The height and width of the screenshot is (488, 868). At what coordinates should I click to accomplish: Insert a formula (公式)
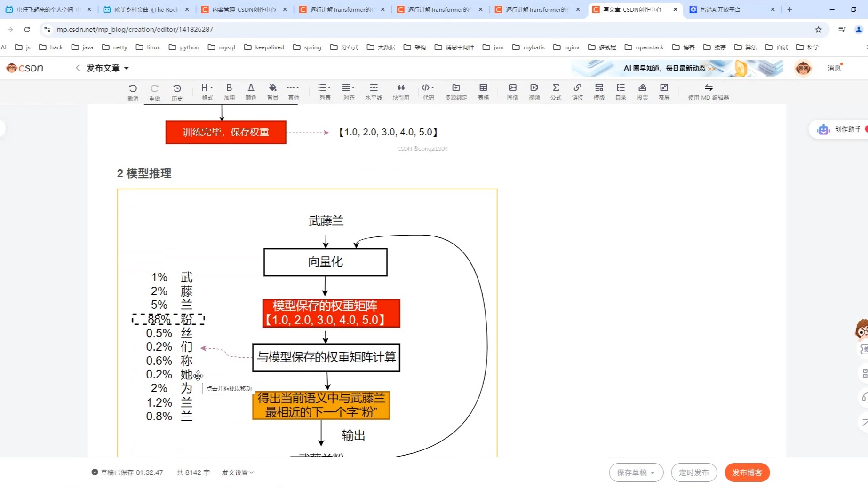pos(556,92)
